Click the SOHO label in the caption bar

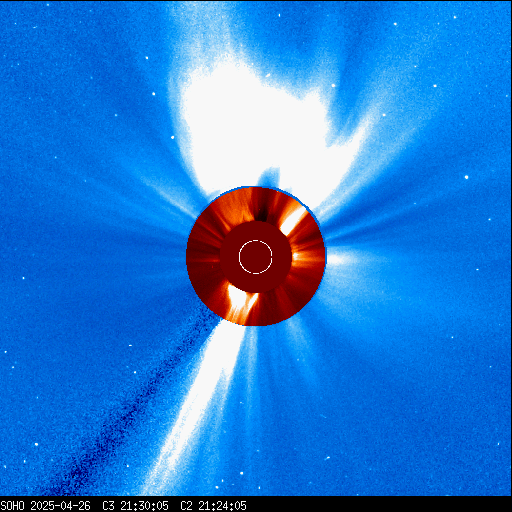point(12,506)
